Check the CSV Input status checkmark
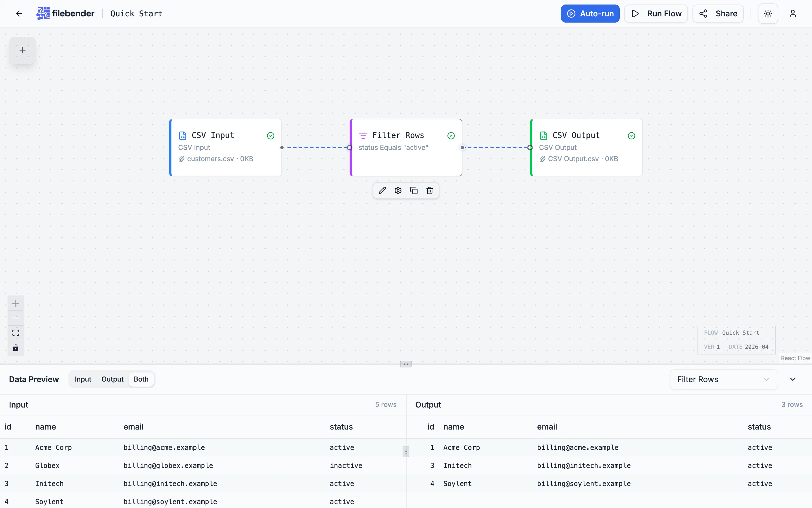 (270, 135)
